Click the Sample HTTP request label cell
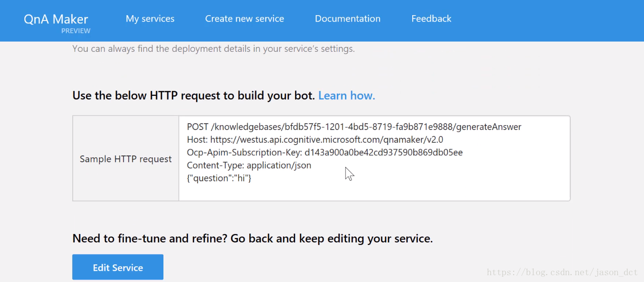The width and height of the screenshot is (644, 282). pyautogui.click(x=126, y=159)
